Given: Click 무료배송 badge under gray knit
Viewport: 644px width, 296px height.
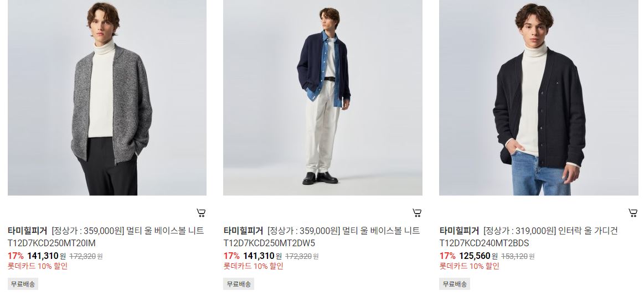Looking at the screenshot, I should (x=23, y=284).
